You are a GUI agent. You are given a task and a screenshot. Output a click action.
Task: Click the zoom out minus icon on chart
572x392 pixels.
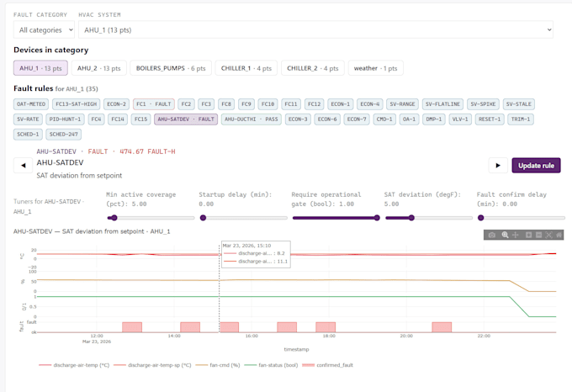(x=539, y=236)
